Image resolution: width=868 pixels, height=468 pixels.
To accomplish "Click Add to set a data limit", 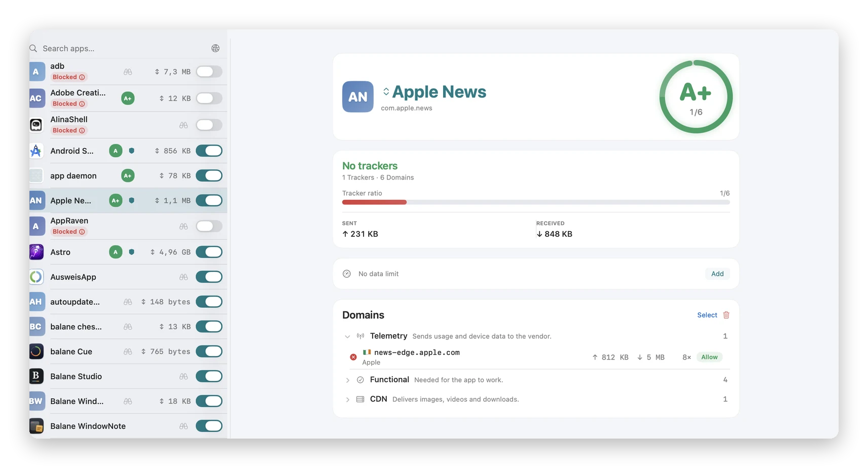I will [717, 274].
